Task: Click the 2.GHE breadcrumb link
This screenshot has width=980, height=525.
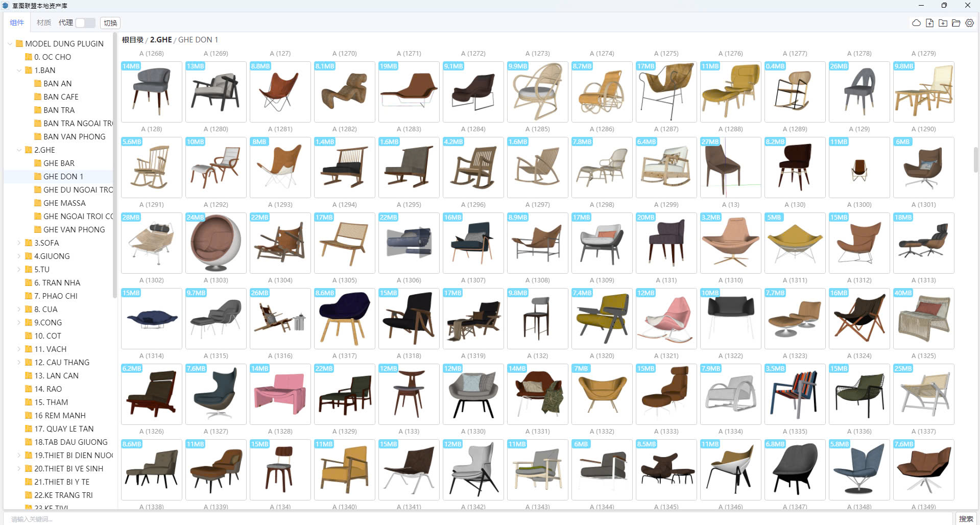Action: [x=160, y=40]
